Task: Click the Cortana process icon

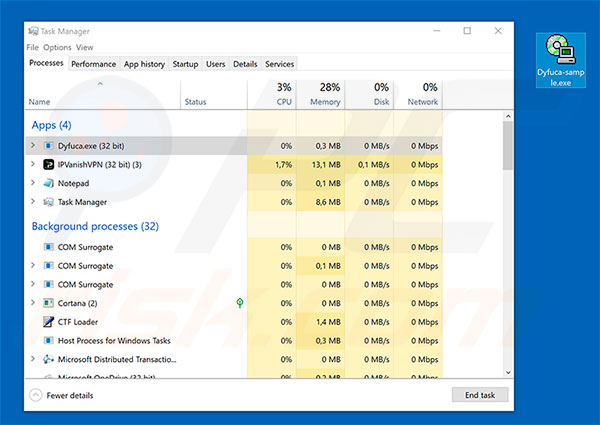Action: pyautogui.click(x=49, y=303)
